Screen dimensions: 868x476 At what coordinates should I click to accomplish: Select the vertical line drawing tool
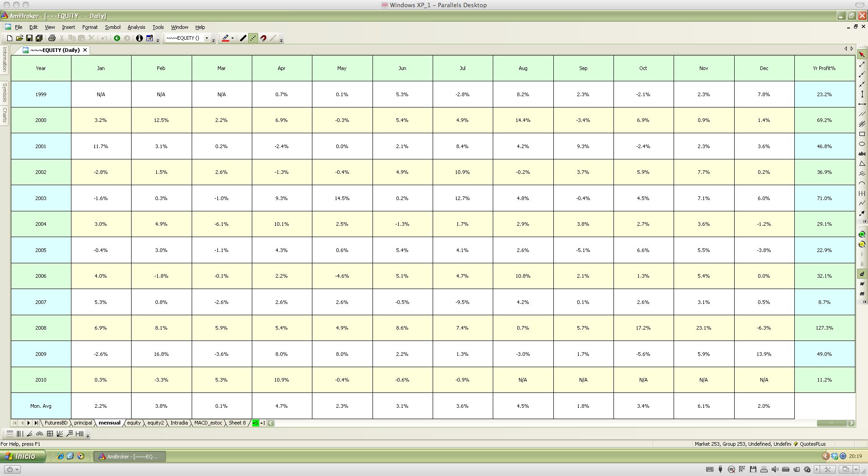coord(862,94)
